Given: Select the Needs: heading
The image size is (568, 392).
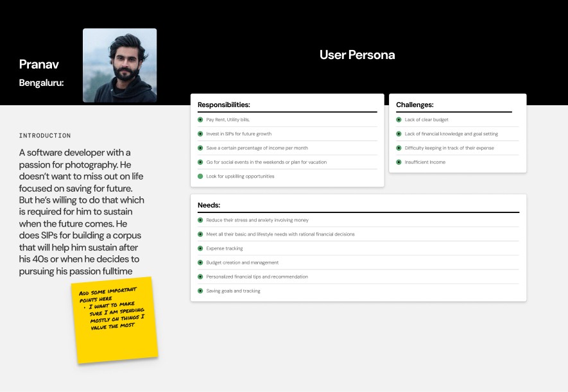Looking at the screenshot, I should click(x=209, y=205).
